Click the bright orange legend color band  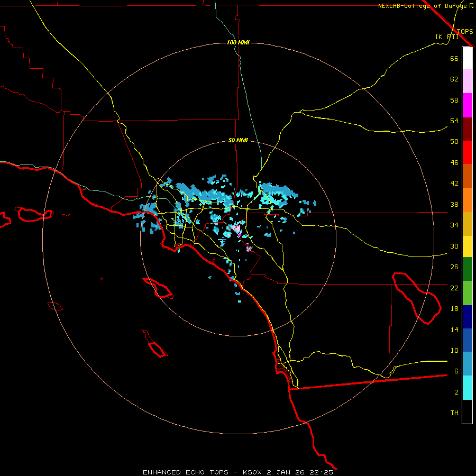click(467, 200)
